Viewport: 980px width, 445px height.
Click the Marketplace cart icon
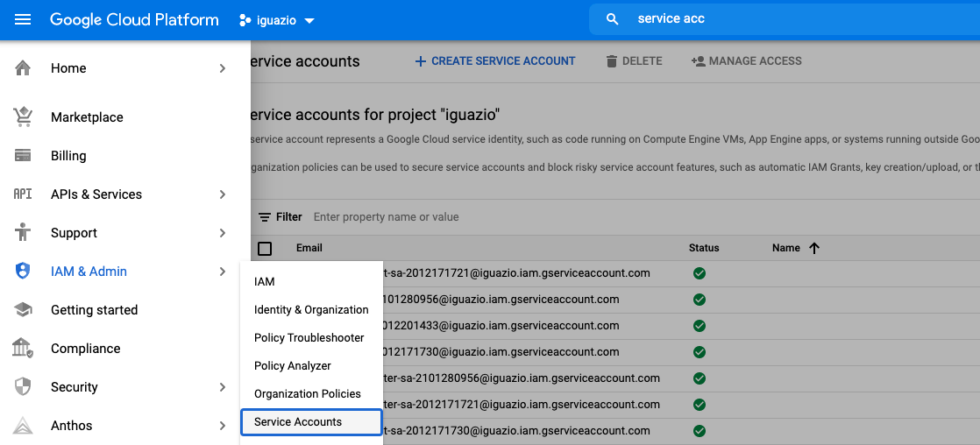(x=23, y=117)
